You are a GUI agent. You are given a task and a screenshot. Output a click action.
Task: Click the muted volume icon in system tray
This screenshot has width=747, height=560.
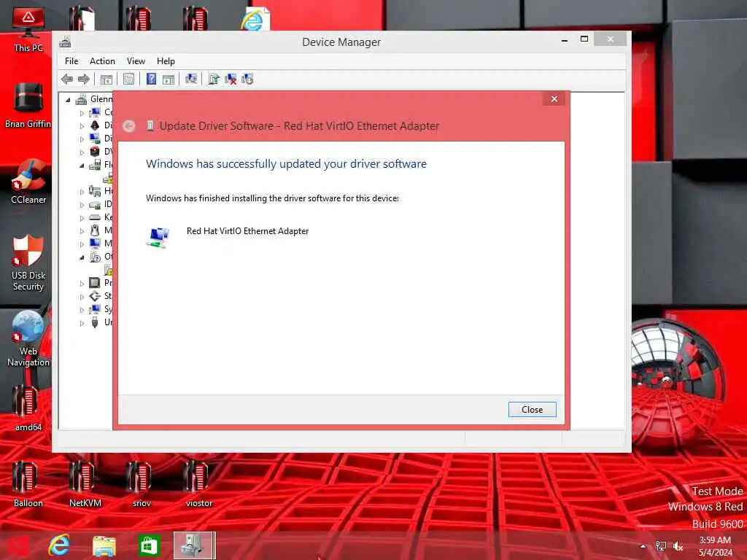coord(678,546)
